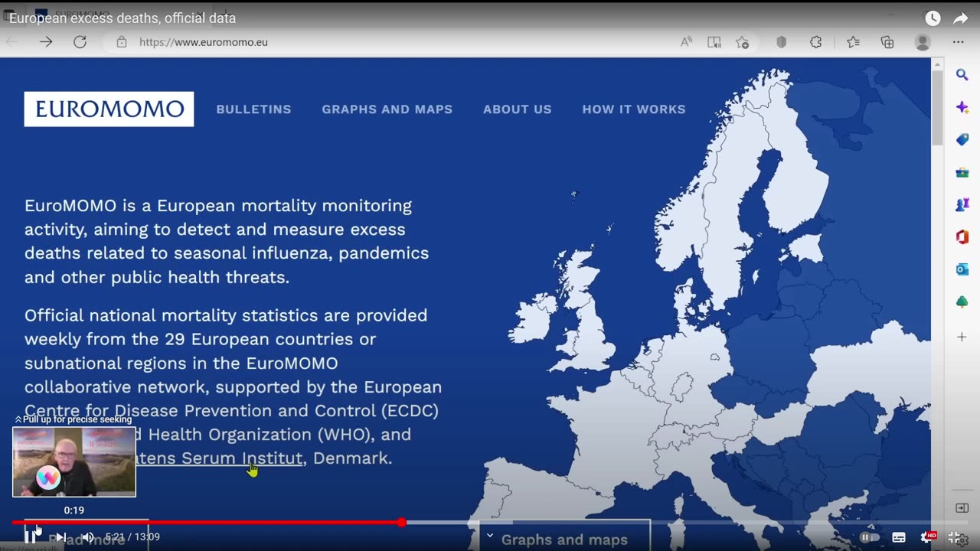
Task: Open the HOW IT WORKS menu item
Action: pyautogui.click(x=634, y=109)
